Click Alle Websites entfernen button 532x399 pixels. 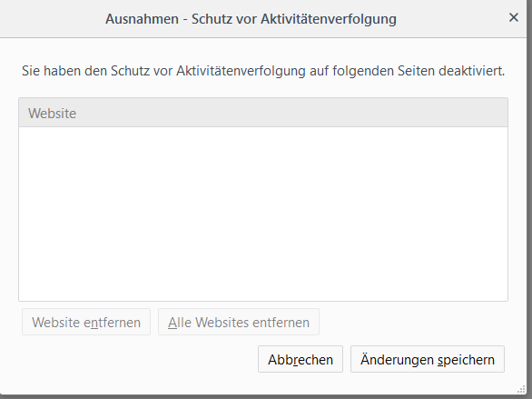click(239, 322)
